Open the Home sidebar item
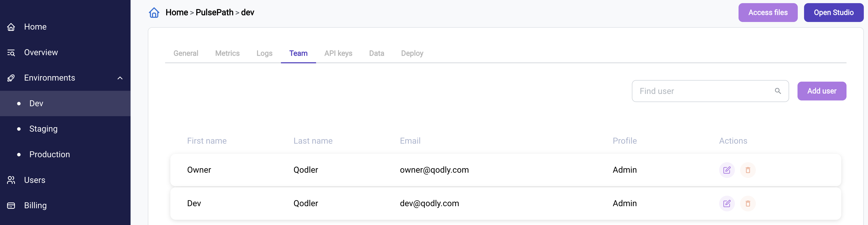 [x=65, y=27]
